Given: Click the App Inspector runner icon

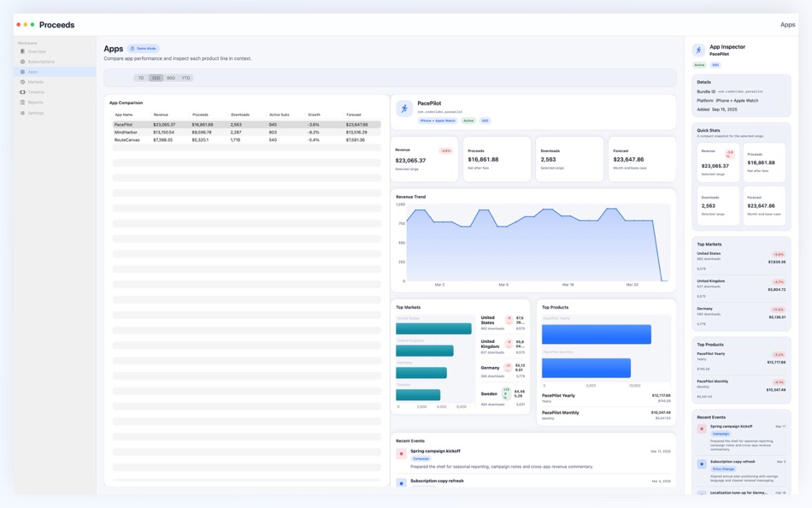Looking at the screenshot, I should click(698, 50).
